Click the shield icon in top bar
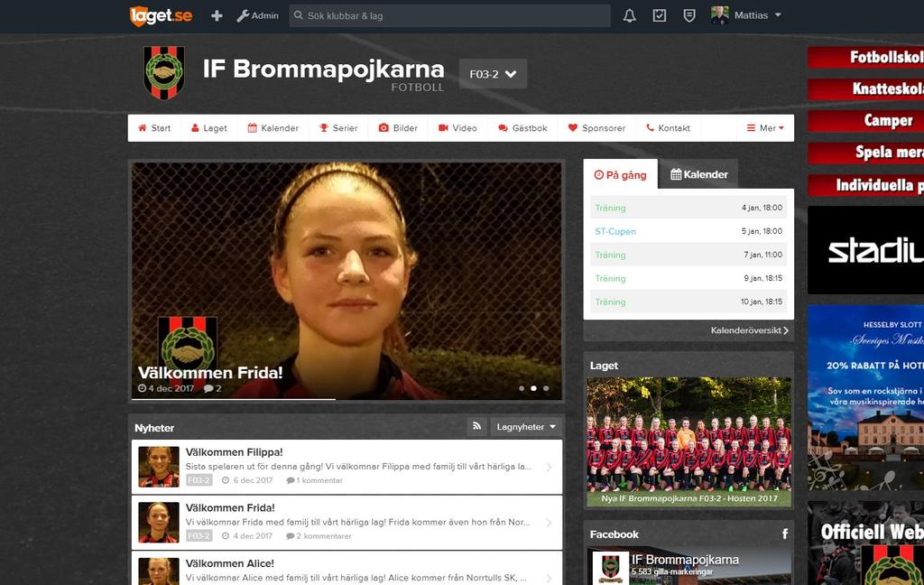This screenshot has width=924, height=585. point(688,16)
